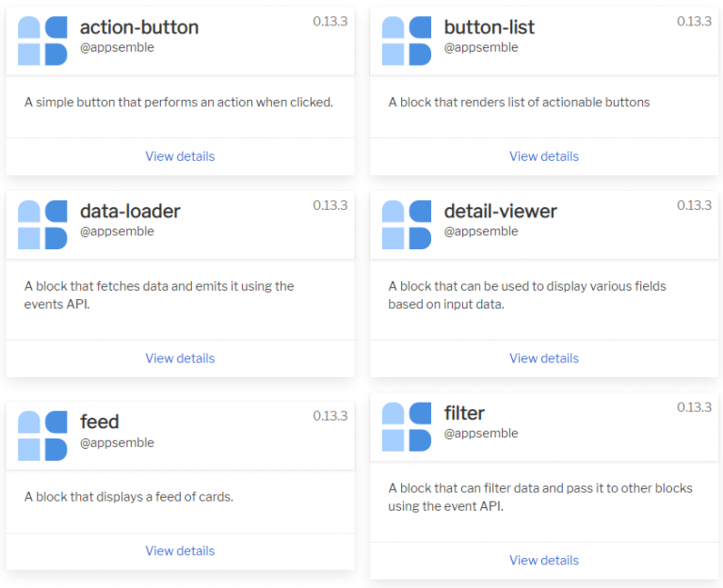Viewport: 723px width, 588px height.
Task: Open View details for detail-viewer
Action: point(544,358)
